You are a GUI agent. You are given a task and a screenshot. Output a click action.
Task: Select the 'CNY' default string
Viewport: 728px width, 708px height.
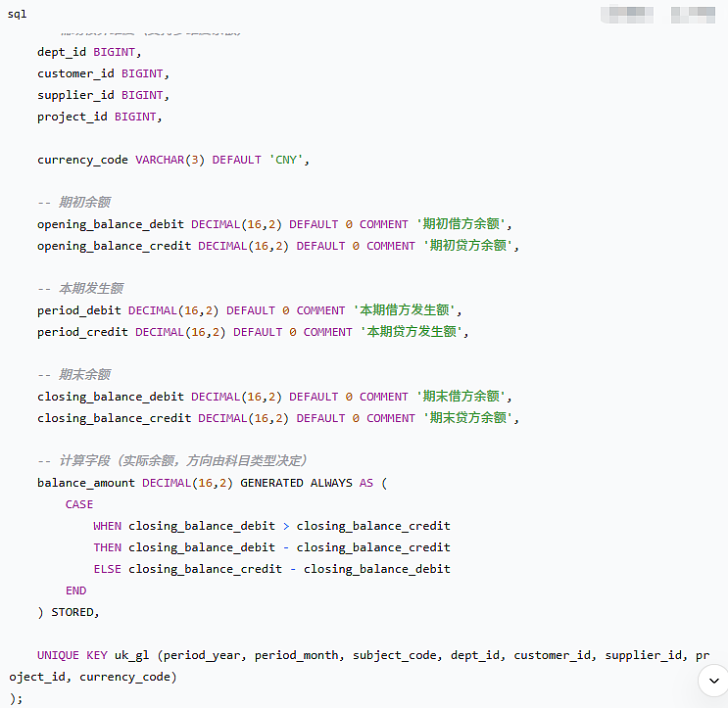click(x=286, y=160)
